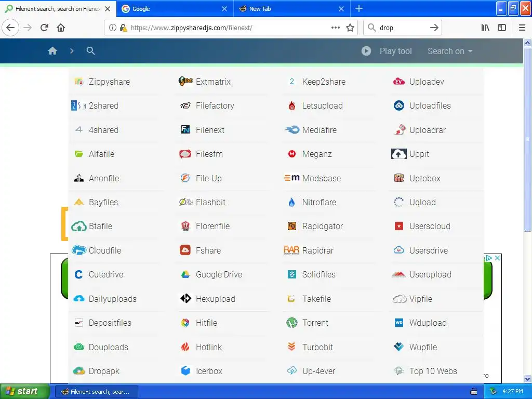
Task: Open the Uptobox link
Action: [425, 178]
